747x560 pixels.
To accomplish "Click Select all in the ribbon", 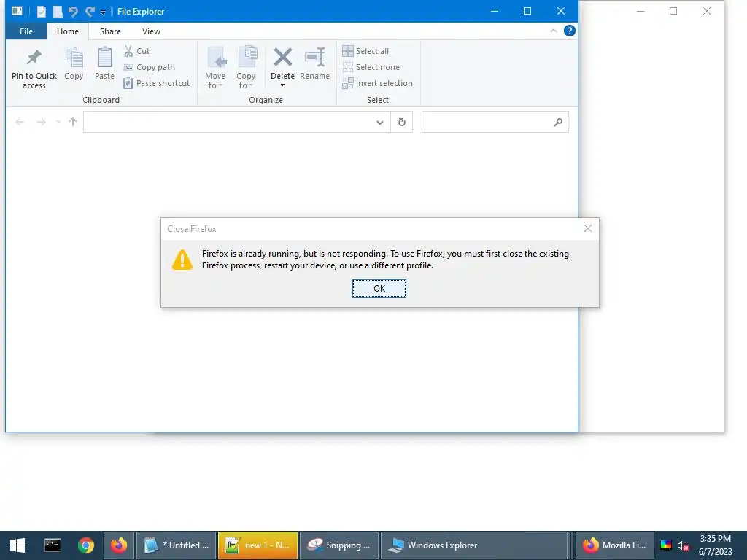I will pos(366,51).
